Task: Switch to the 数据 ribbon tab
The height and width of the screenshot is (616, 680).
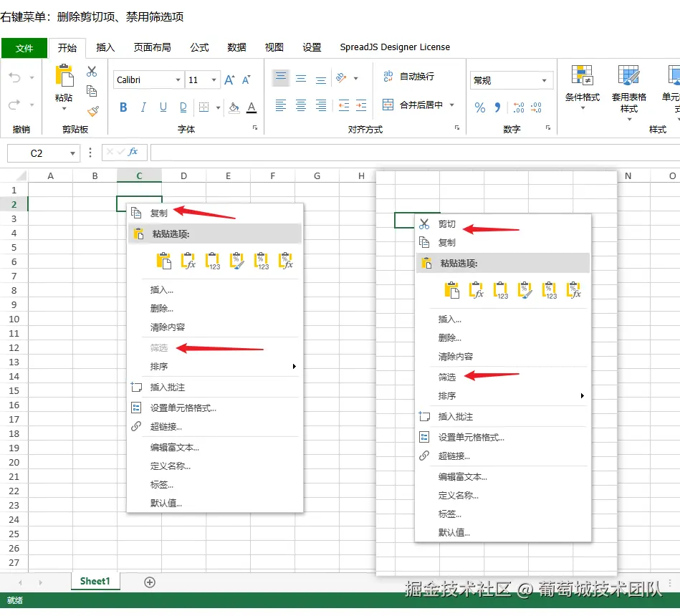Action: 236,47
